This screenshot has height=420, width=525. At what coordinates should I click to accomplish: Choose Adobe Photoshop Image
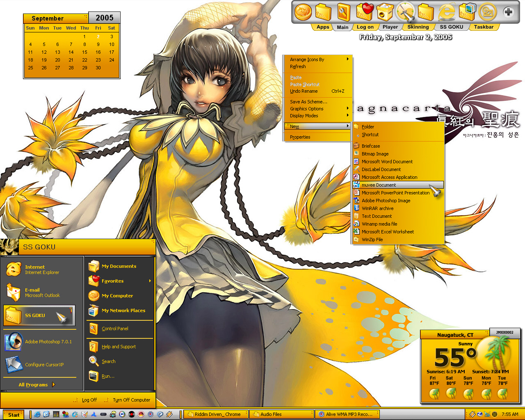[x=398, y=201]
